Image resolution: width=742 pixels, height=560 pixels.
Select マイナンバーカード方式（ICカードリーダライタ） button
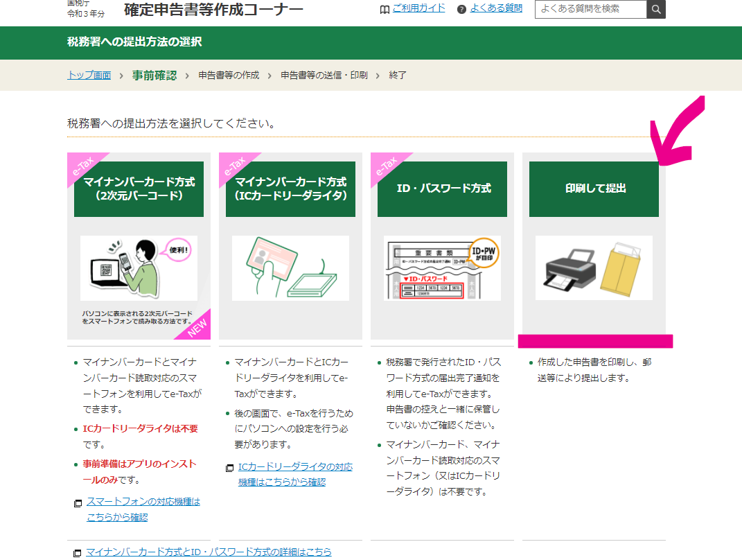[290, 189]
